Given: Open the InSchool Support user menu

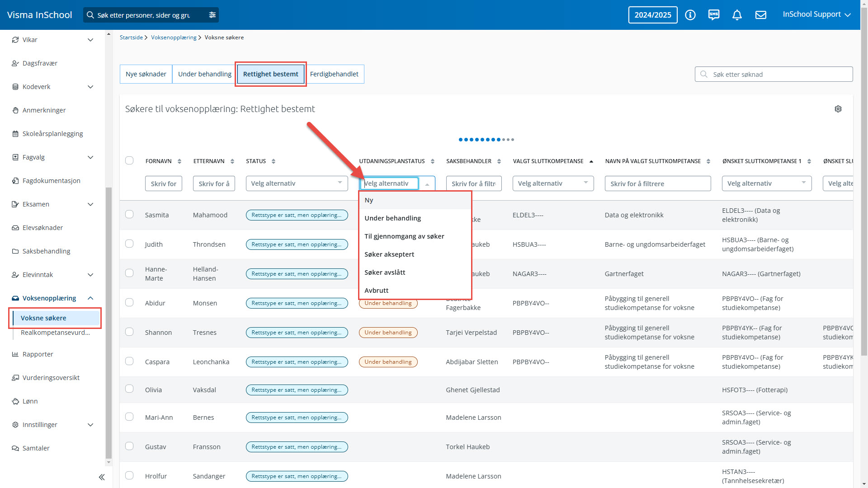Looking at the screenshot, I should pyautogui.click(x=816, y=14).
